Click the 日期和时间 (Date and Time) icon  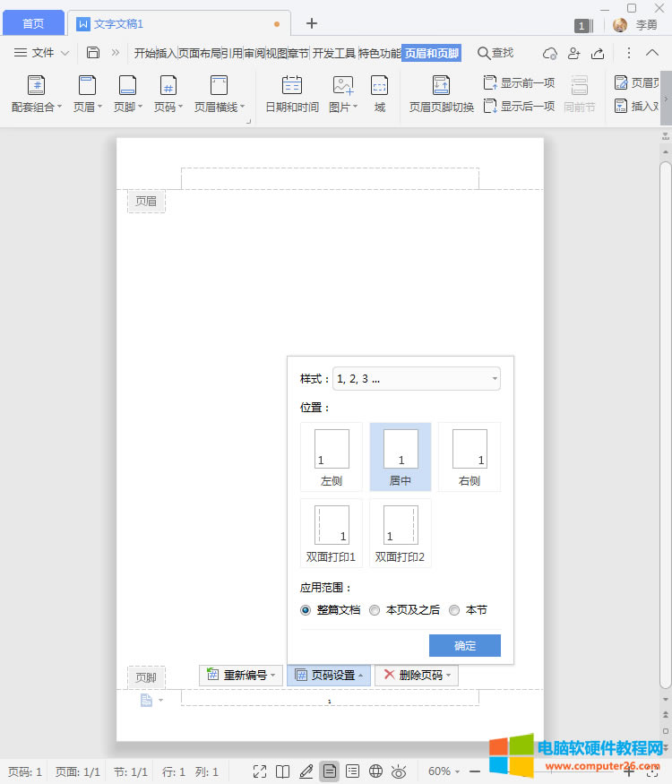(x=291, y=86)
